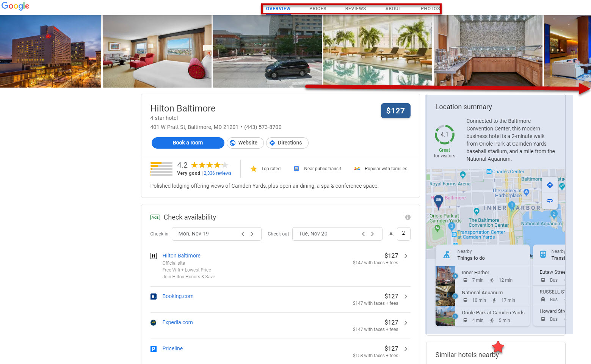
Task: Click the Hilton H logo icon
Action: point(154,256)
